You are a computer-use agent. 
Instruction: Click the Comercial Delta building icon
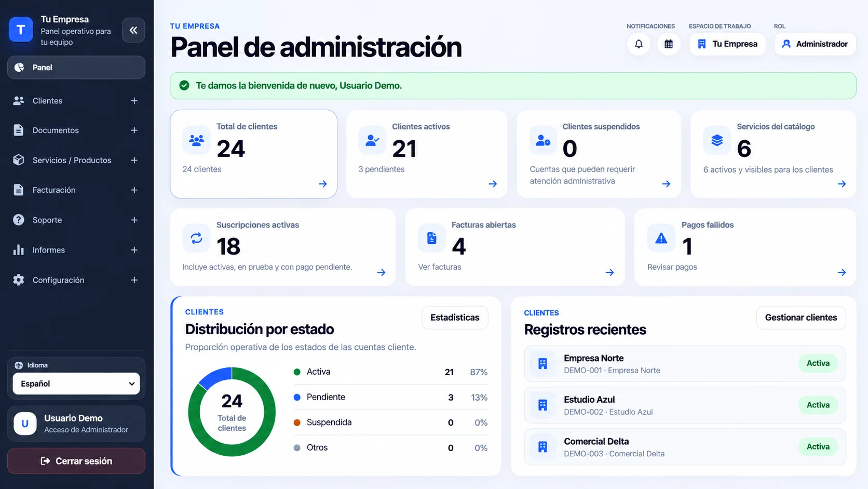coord(542,447)
